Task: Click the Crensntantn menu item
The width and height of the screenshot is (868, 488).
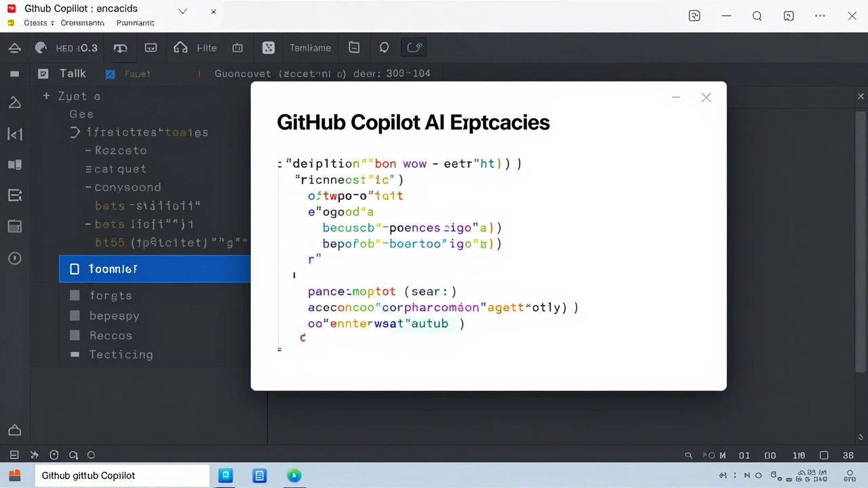Action: click(83, 23)
